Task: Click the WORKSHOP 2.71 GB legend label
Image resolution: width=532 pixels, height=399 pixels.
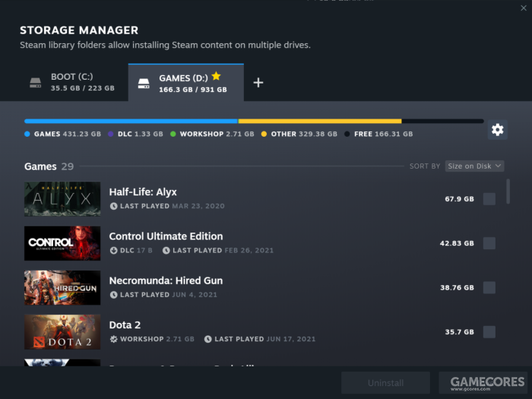Action: [217, 134]
